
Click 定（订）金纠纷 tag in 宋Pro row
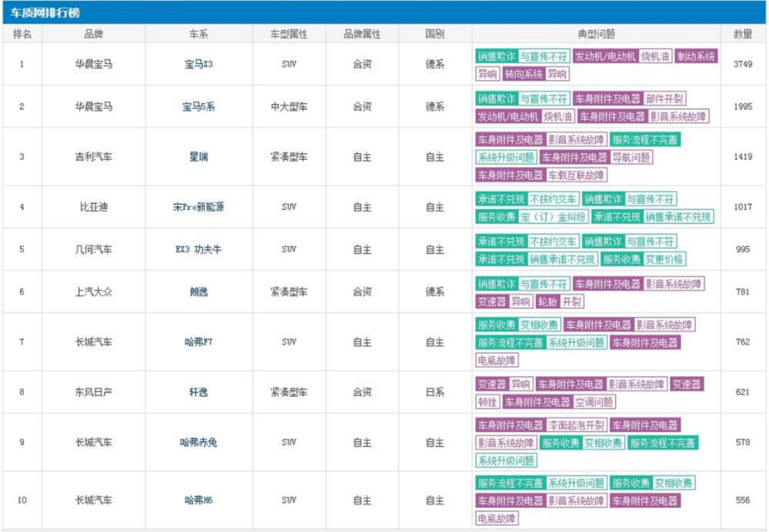[553, 217]
